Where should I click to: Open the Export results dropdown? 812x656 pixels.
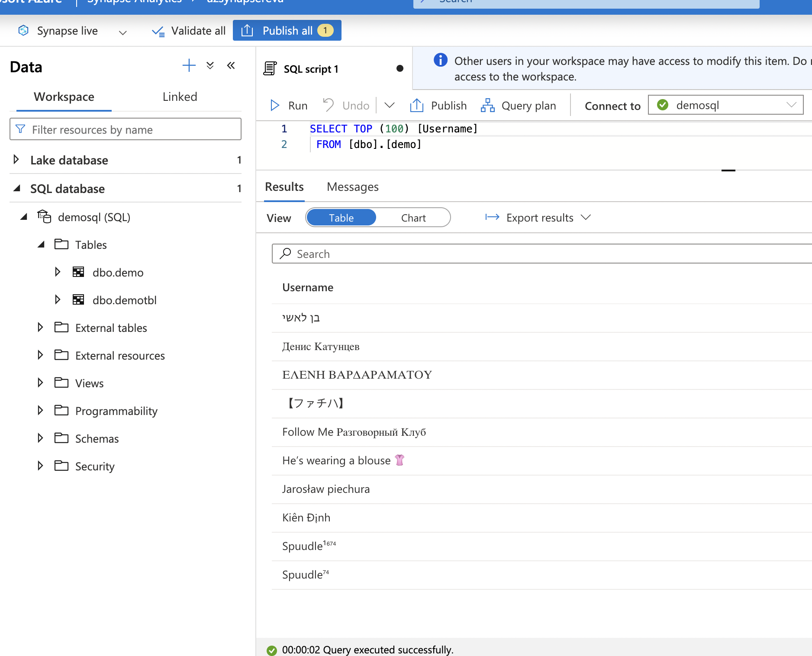[538, 218]
